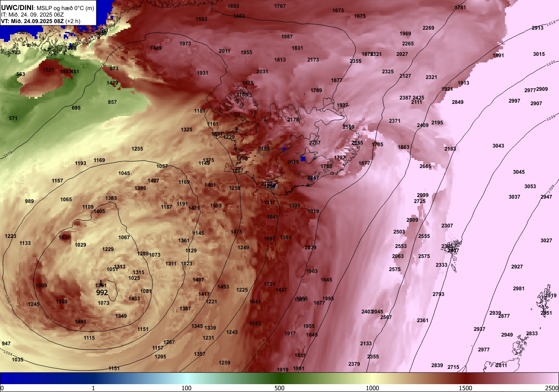
Task: Click the value '1607'
Action: tap(269, 239)
